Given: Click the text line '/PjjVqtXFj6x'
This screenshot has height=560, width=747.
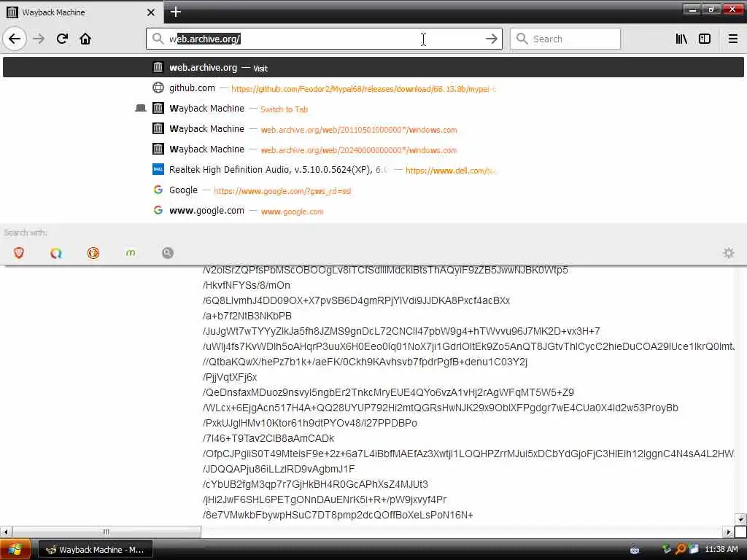Looking at the screenshot, I should pyautogui.click(x=230, y=377).
